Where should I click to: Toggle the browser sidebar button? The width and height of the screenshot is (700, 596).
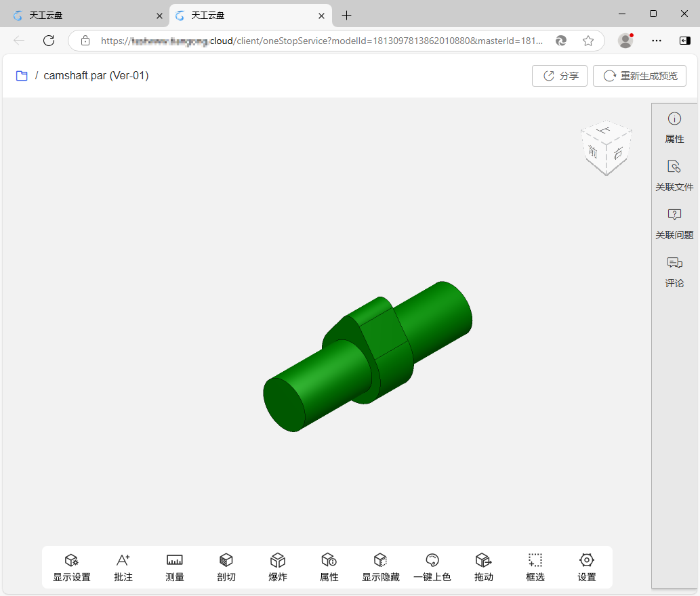pos(685,41)
